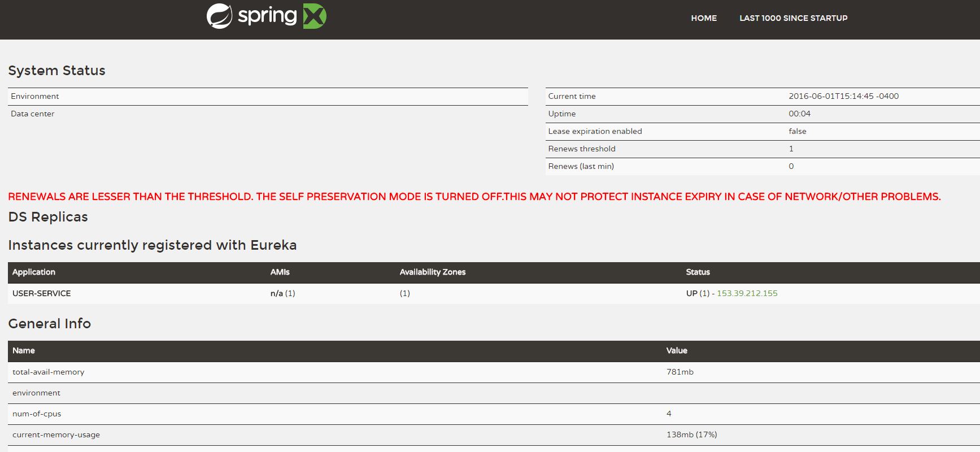Click the System Status heading
Viewport: 980px width, 452px height.
point(56,71)
